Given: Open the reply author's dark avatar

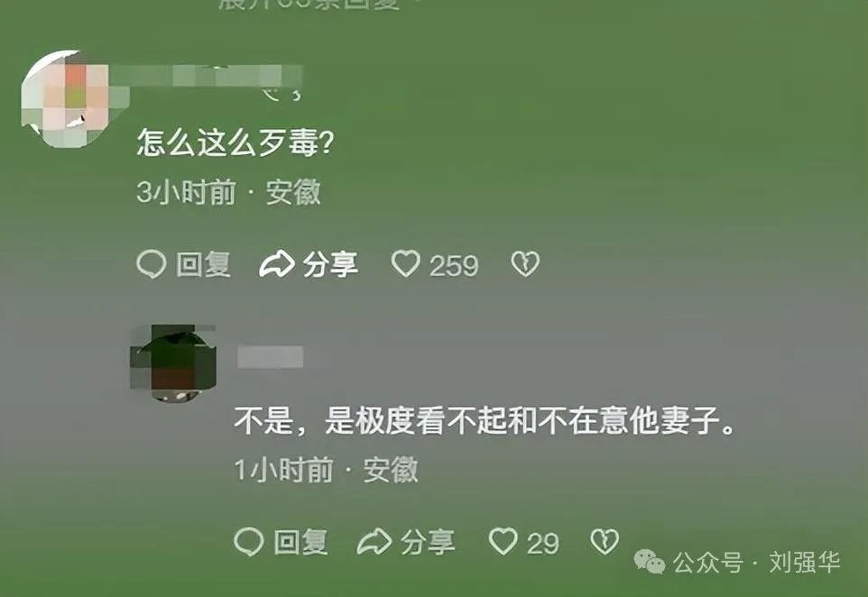Looking at the screenshot, I should coord(173,363).
